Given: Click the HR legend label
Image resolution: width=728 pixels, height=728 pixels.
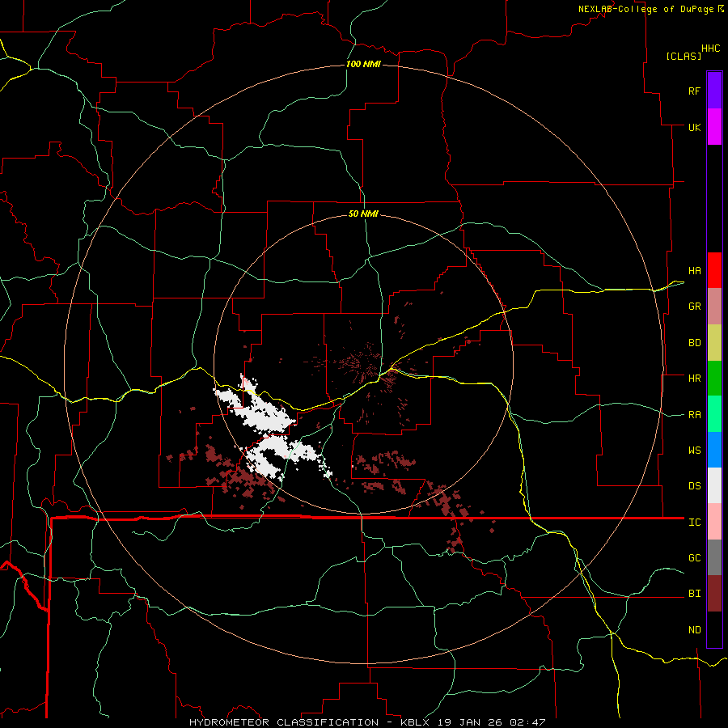Looking at the screenshot, I should (694, 379).
